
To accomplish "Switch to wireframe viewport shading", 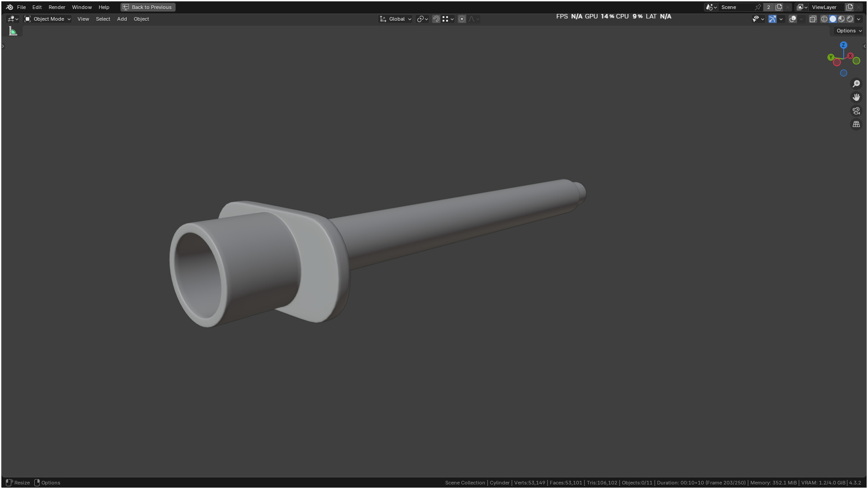I will pos(824,19).
